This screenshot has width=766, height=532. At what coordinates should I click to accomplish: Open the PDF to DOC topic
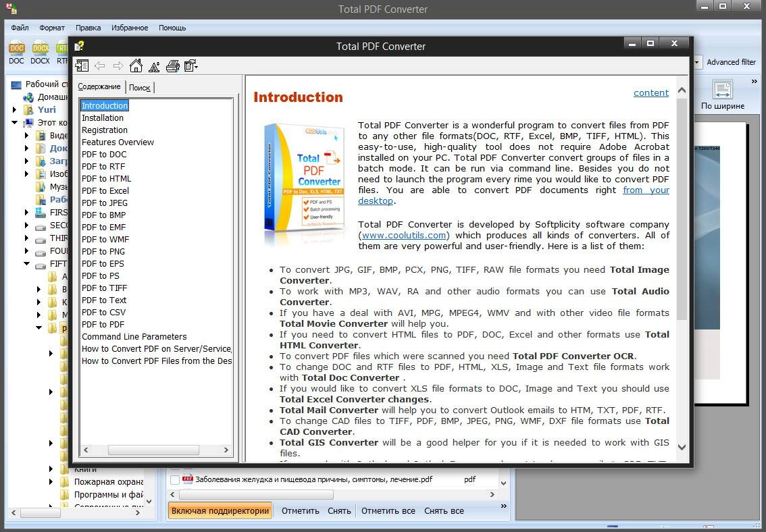pyautogui.click(x=104, y=154)
